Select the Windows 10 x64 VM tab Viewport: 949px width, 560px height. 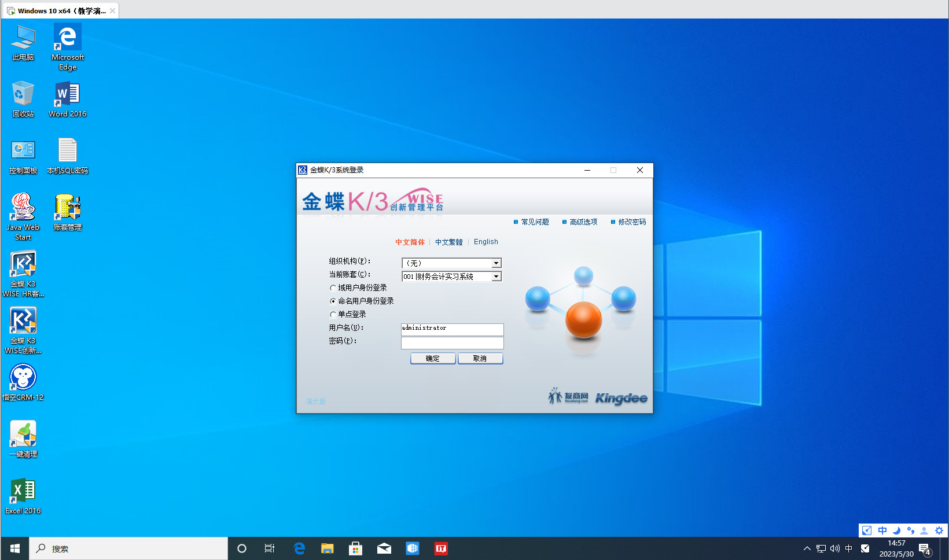click(x=61, y=10)
